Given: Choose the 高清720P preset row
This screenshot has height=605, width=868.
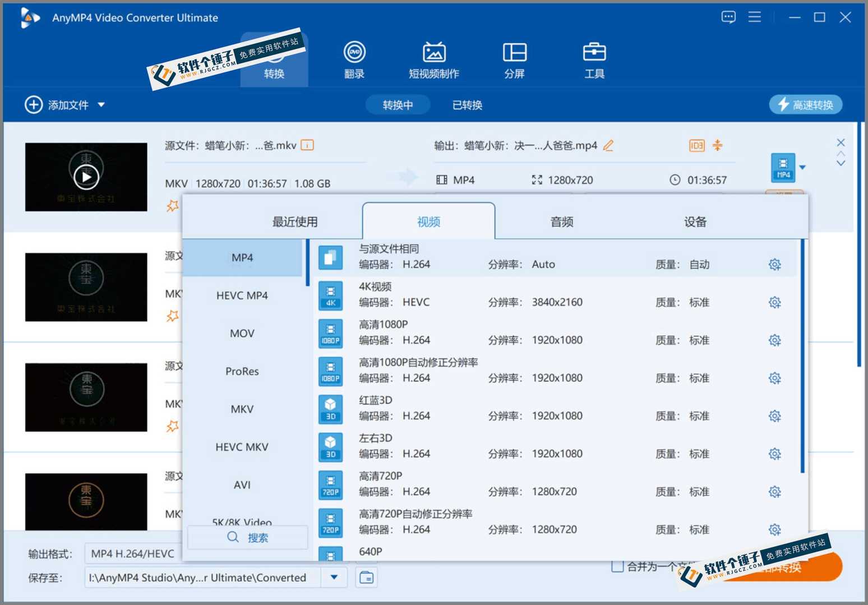Looking at the screenshot, I should (555, 484).
